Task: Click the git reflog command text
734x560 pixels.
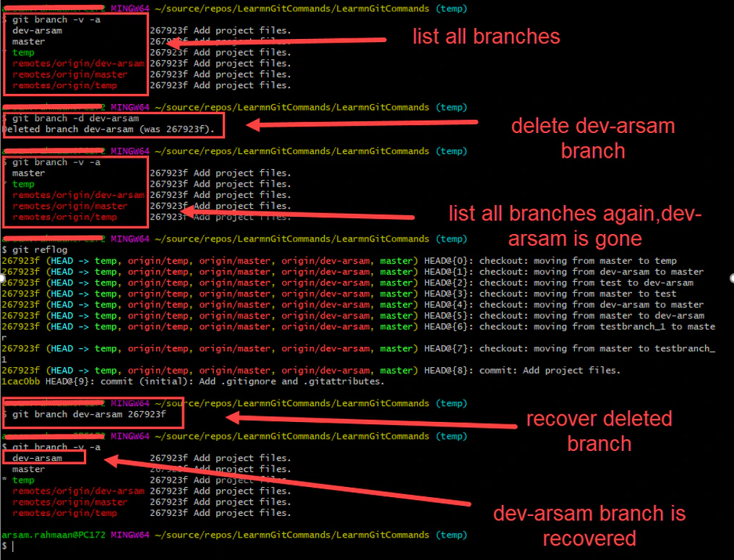Action: coord(30,249)
